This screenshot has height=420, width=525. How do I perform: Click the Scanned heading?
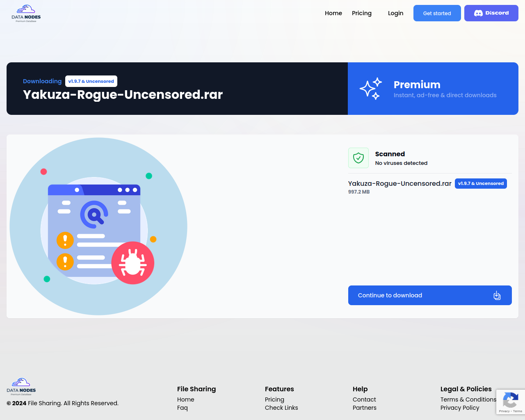pyautogui.click(x=390, y=154)
